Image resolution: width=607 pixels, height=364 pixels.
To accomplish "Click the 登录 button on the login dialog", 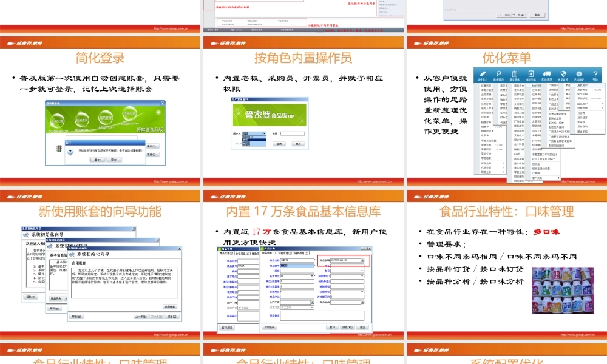I will [x=279, y=144].
